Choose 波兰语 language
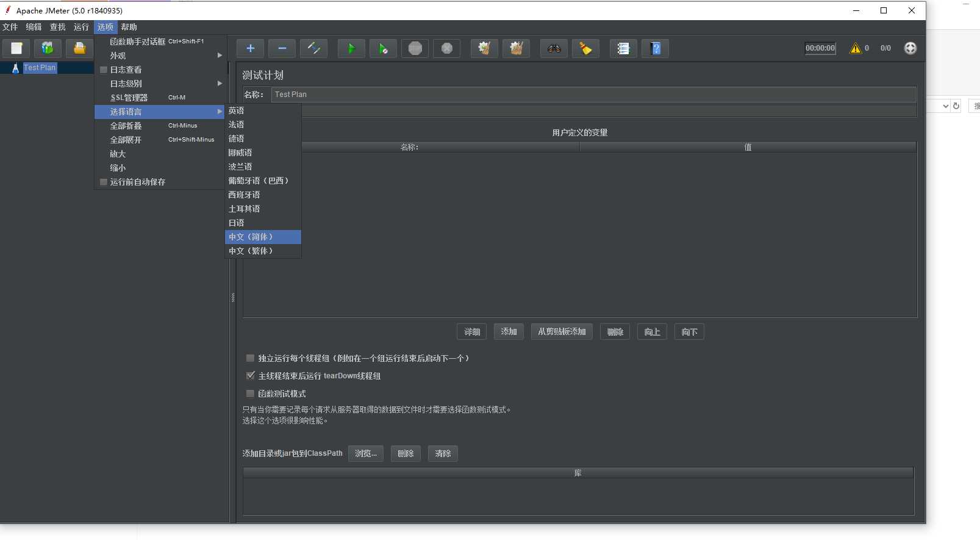 tap(263, 167)
